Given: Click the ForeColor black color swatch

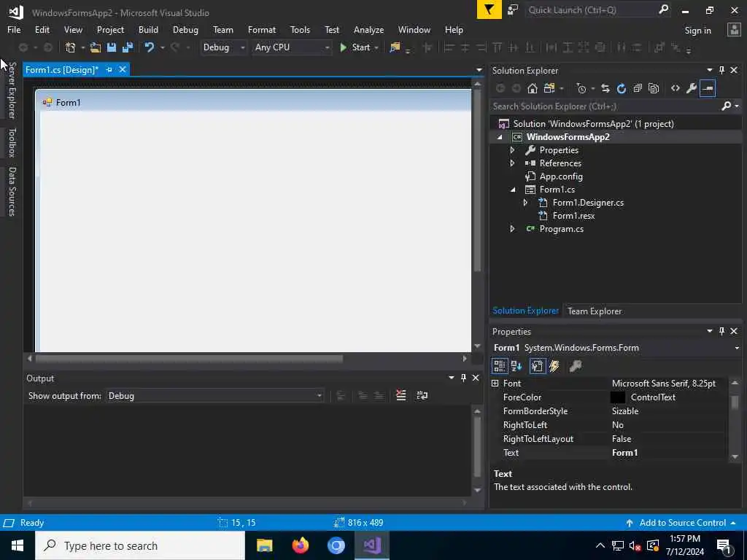Looking at the screenshot, I should [617, 397].
